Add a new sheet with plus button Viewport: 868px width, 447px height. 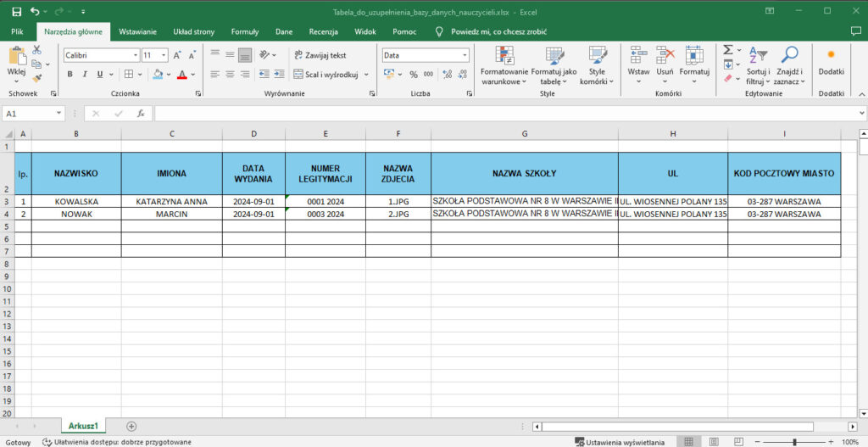point(131,426)
